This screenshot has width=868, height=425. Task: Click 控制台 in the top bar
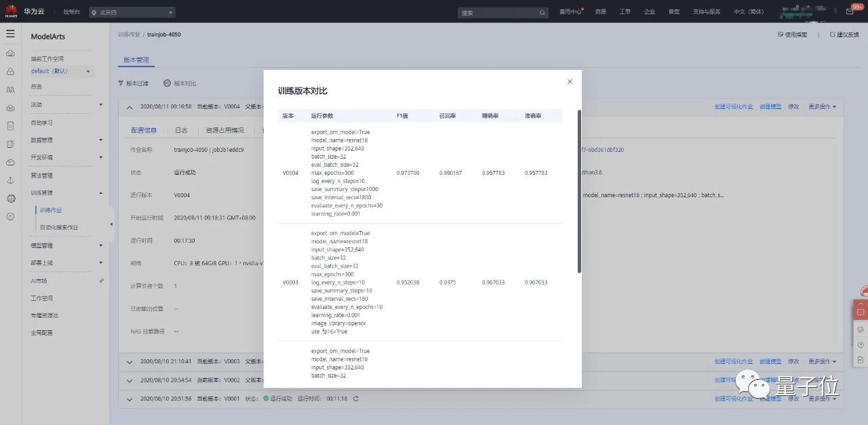pyautogui.click(x=71, y=12)
